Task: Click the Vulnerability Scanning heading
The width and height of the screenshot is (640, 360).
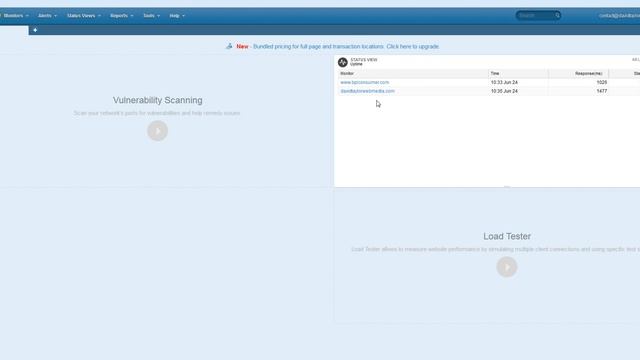Action: pos(158,100)
